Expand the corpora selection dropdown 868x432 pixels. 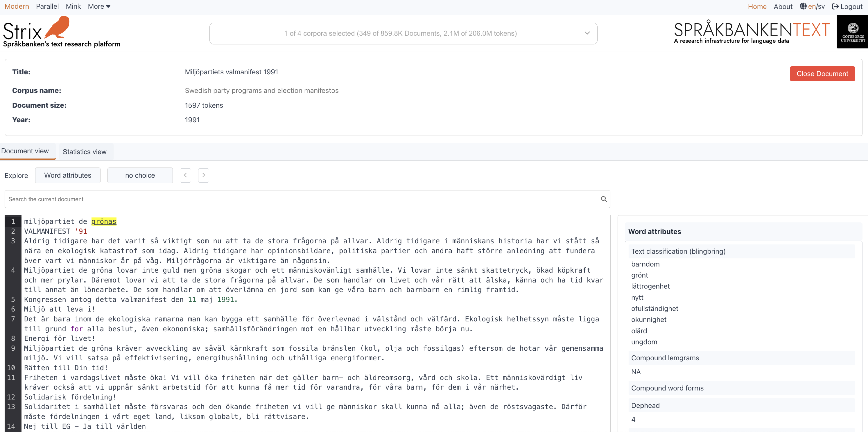(x=403, y=33)
